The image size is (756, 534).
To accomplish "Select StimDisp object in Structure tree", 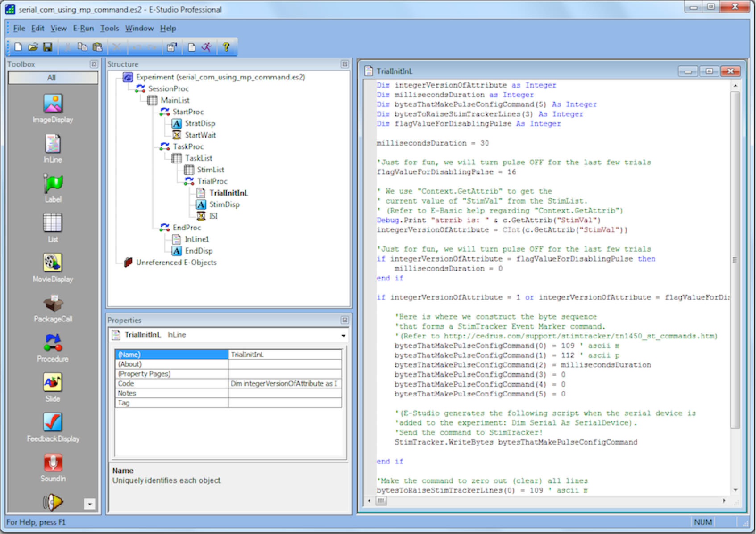I will point(224,204).
